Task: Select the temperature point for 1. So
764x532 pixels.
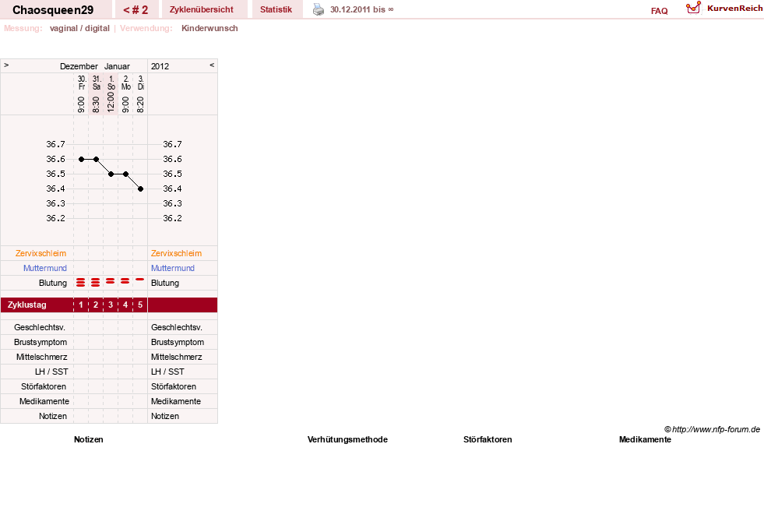Action: [111, 174]
